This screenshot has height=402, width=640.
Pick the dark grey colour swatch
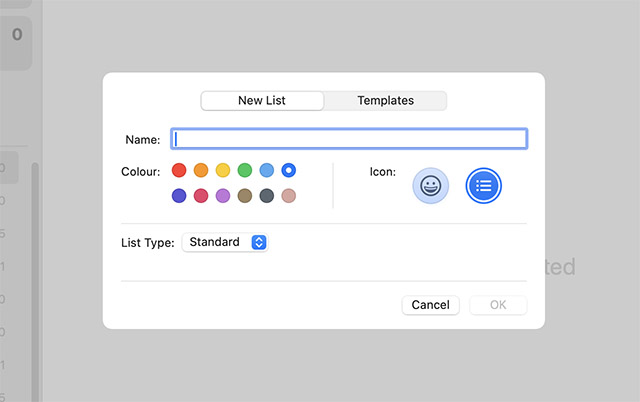(267, 196)
